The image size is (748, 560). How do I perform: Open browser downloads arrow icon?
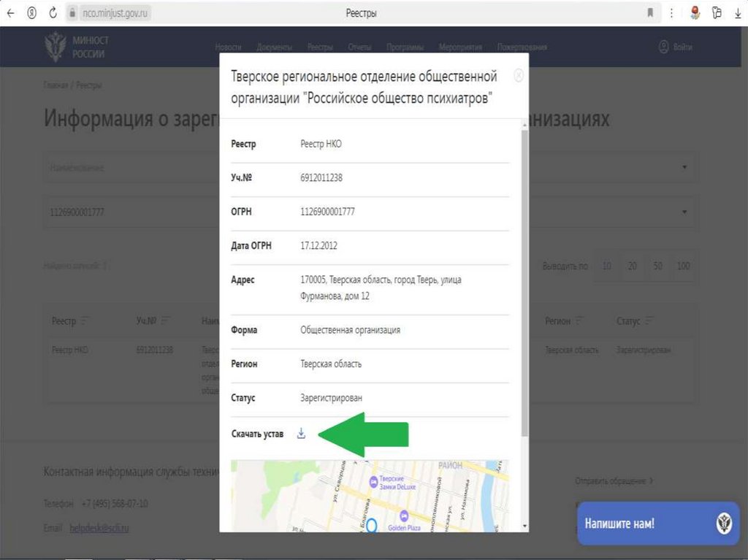point(738,13)
